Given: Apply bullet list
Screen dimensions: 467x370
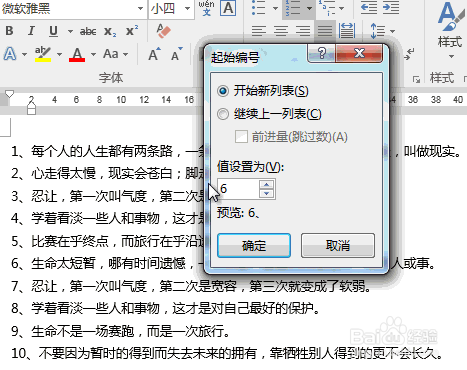Looking at the screenshot, I should [259, 8].
